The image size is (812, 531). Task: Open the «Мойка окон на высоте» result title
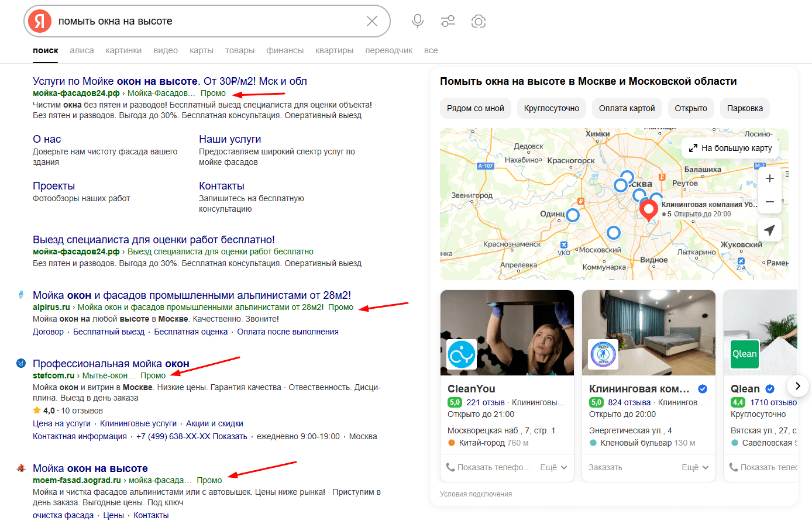[x=90, y=468]
